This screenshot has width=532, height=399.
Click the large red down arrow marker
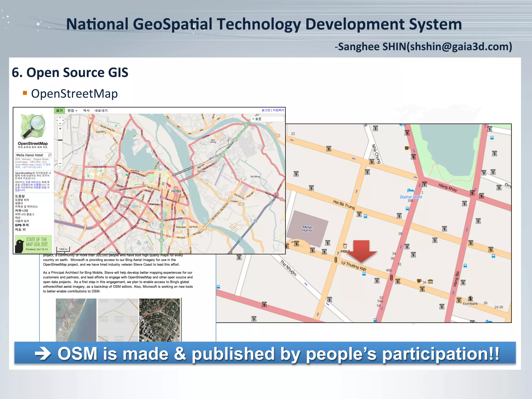(x=362, y=251)
